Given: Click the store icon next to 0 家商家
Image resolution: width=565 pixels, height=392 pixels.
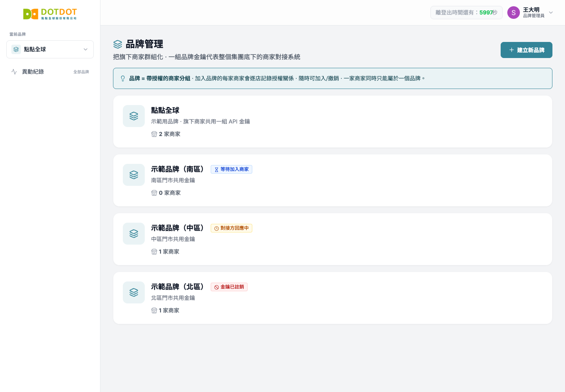Looking at the screenshot, I should click(154, 193).
